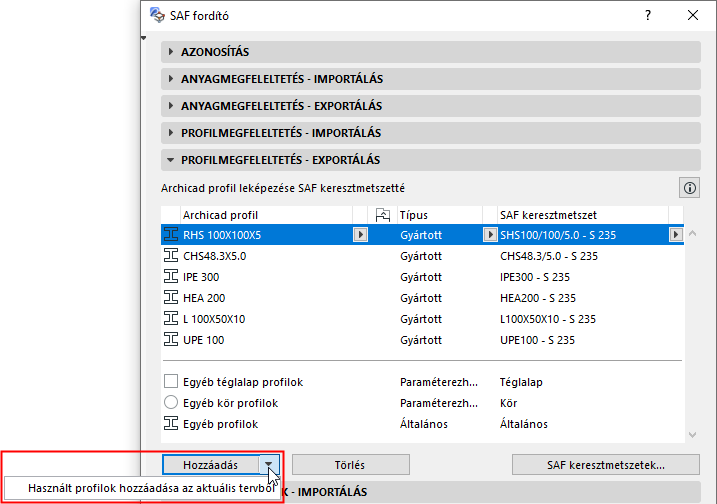Viewport: 717px width, 504px height.
Task: Click the profile icon of HEA 200 row
Action: (x=169, y=298)
